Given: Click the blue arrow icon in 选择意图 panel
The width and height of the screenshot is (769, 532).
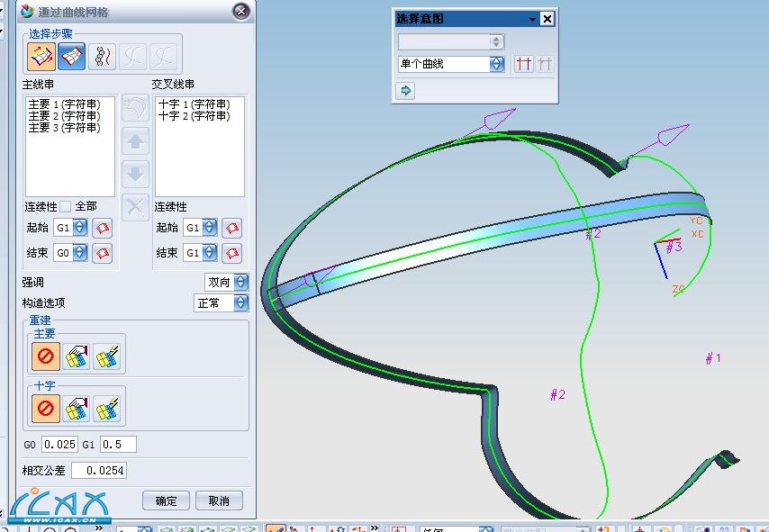Looking at the screenshot, I should 405,90.
